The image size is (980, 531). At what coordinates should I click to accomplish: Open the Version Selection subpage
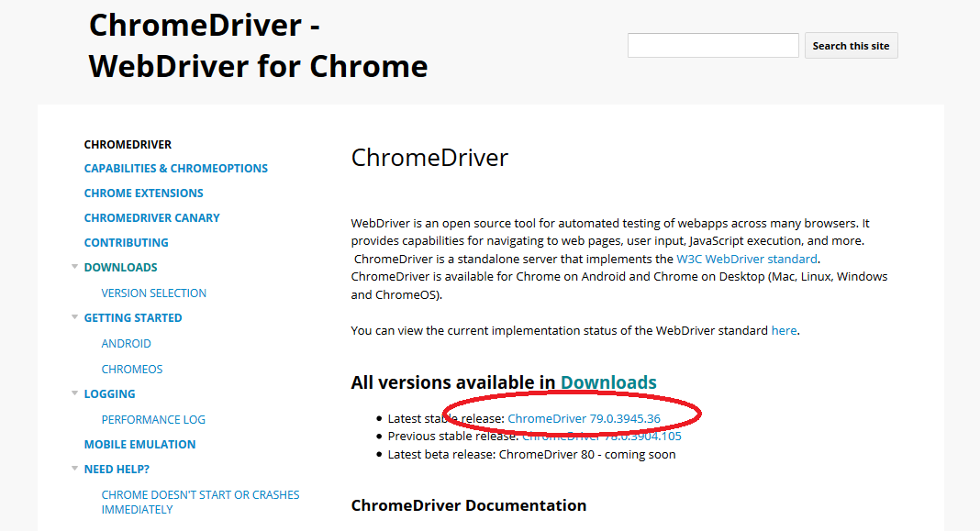[154, 293]
